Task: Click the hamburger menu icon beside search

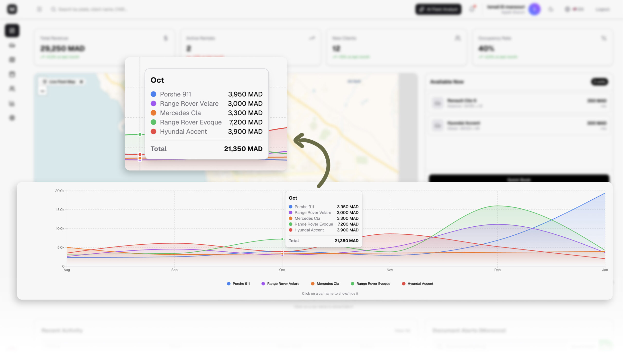Action: 39,9
